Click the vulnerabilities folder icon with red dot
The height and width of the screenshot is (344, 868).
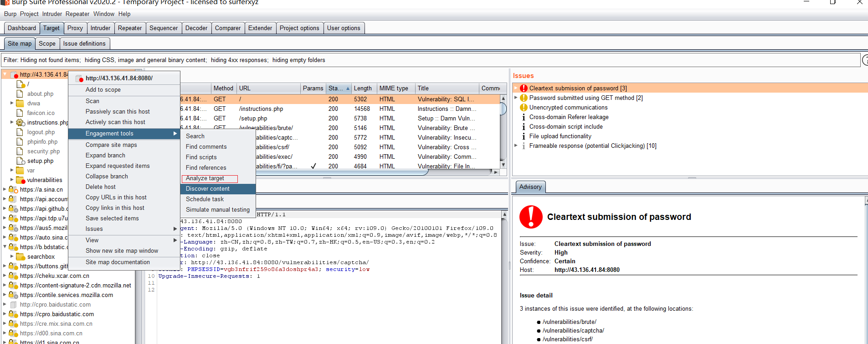coord(20,180)
